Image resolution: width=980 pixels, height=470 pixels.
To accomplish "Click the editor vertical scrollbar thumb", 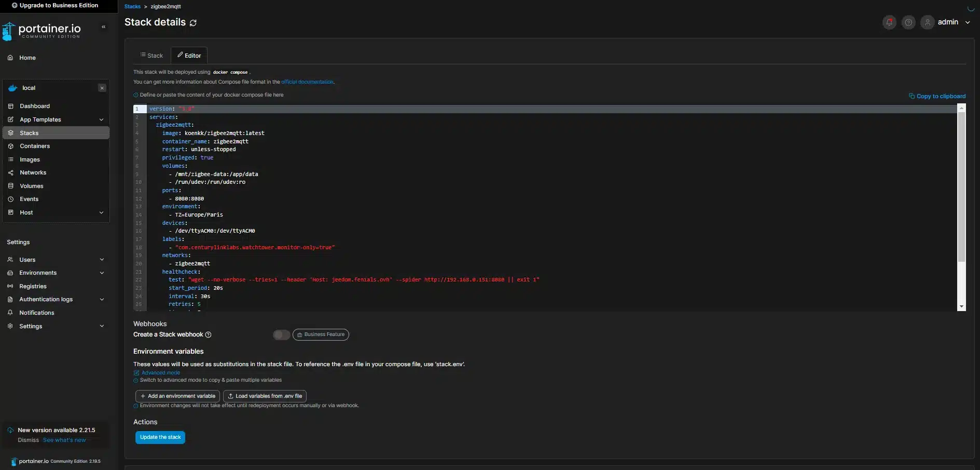I will pos(961,187).
